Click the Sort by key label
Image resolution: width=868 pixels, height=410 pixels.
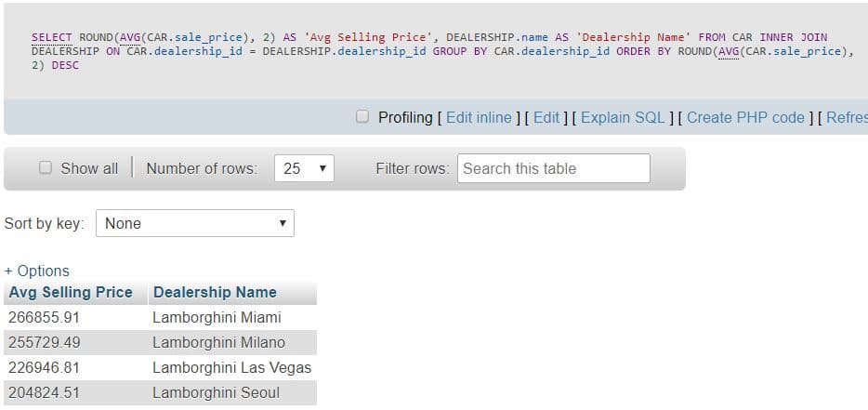44,224
